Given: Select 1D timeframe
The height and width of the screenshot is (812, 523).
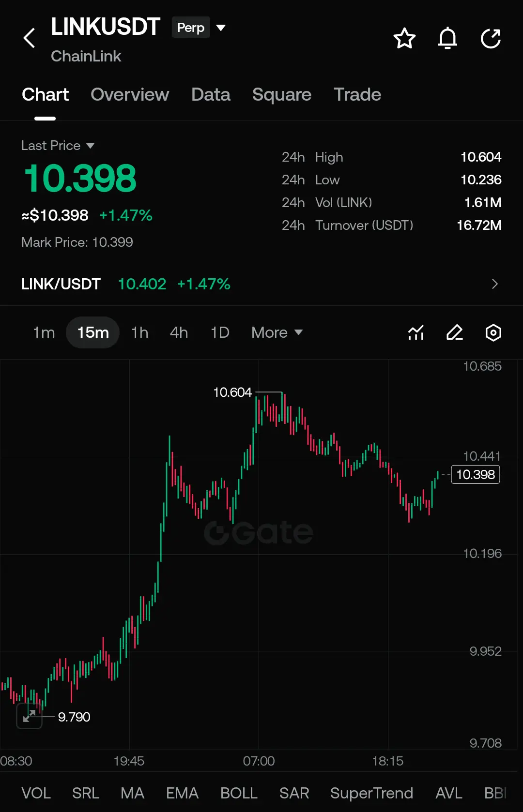Looking at the screenshot, I should pyautogui.click(x=220, y=332).
